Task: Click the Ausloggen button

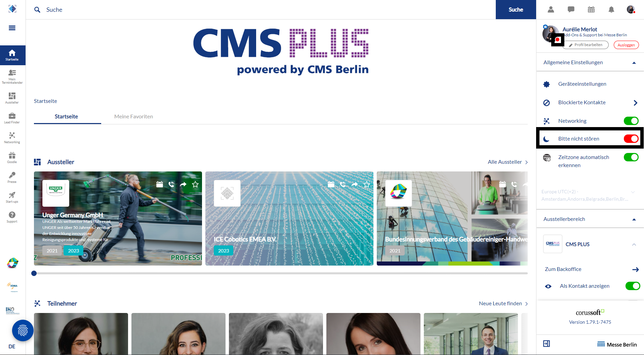Action: (x=626, y=45)
